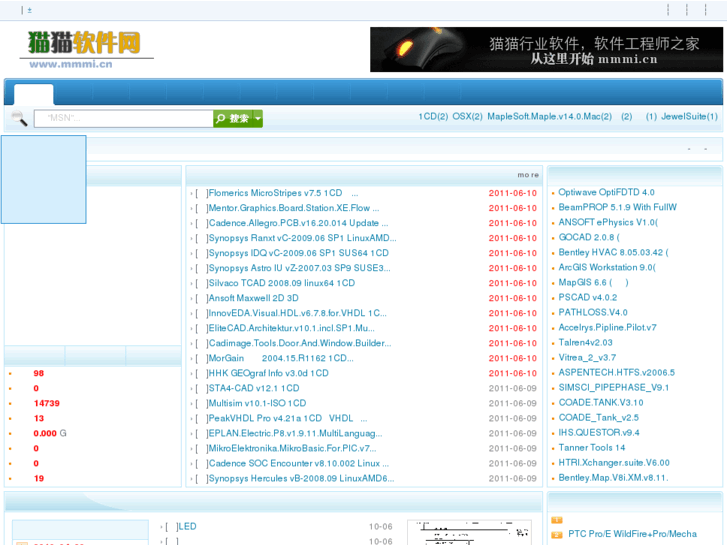Image resolution: width=727 pixels, height=545 pixels.
Task: Open PTC Pro/E WildFire+Pro/Mecha link
Action: pyautogui.click(x=632, y=534)
